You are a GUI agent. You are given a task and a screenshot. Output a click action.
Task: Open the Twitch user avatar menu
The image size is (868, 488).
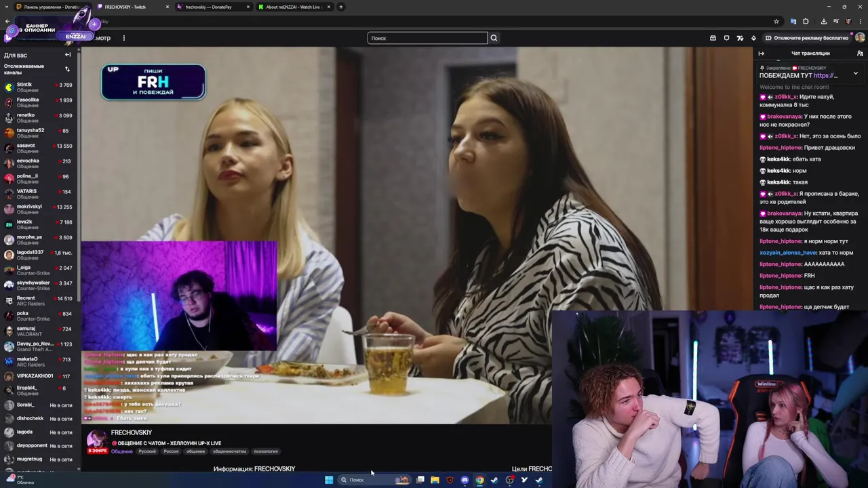pos(860,38)
